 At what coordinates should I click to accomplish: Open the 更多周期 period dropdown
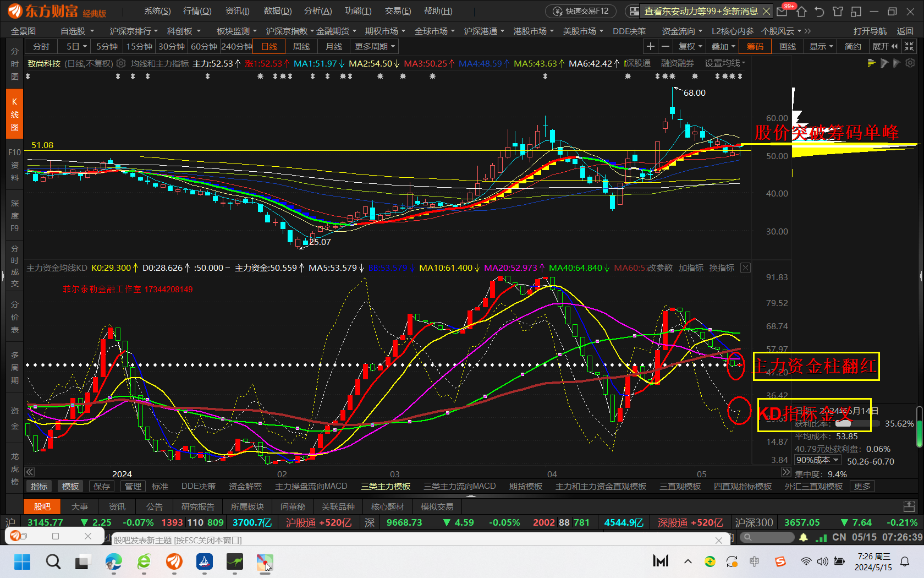pyautogui.click(x=375, y=47)
